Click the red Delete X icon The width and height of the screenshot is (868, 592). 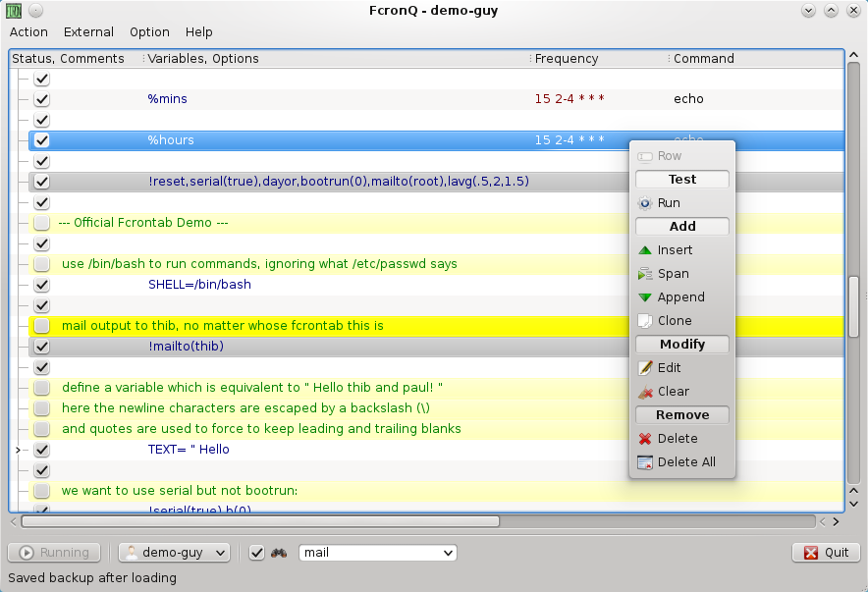coord(645,439)
